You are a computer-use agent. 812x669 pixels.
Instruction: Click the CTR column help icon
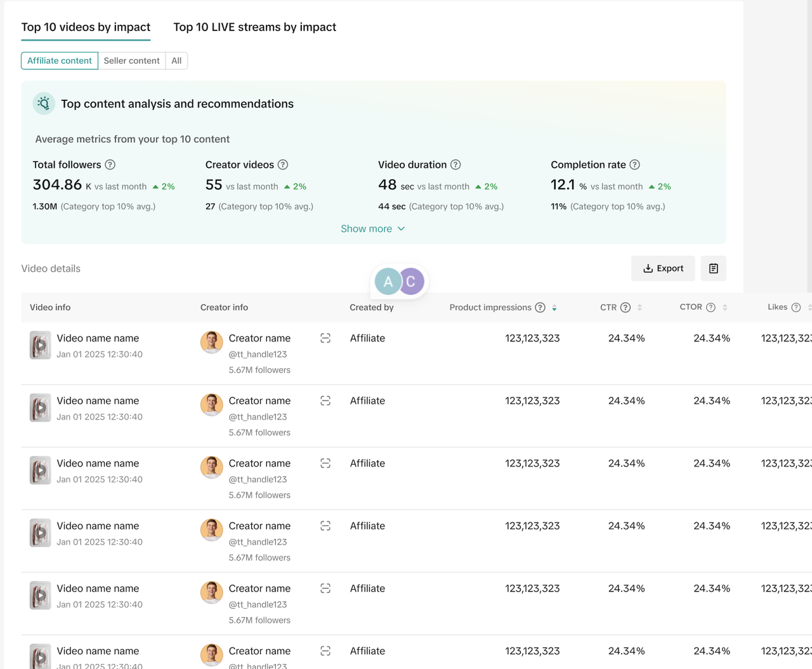point(625,308)
